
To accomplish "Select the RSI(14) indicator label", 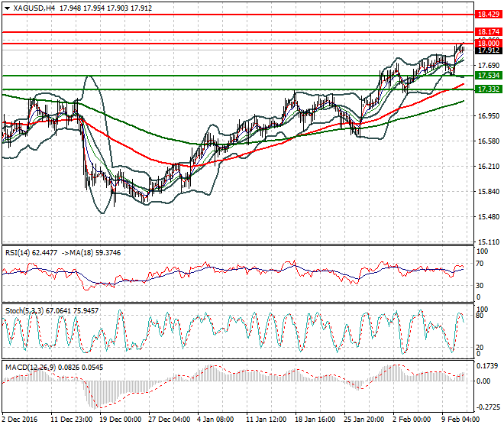I will click(x=18, y=253).
